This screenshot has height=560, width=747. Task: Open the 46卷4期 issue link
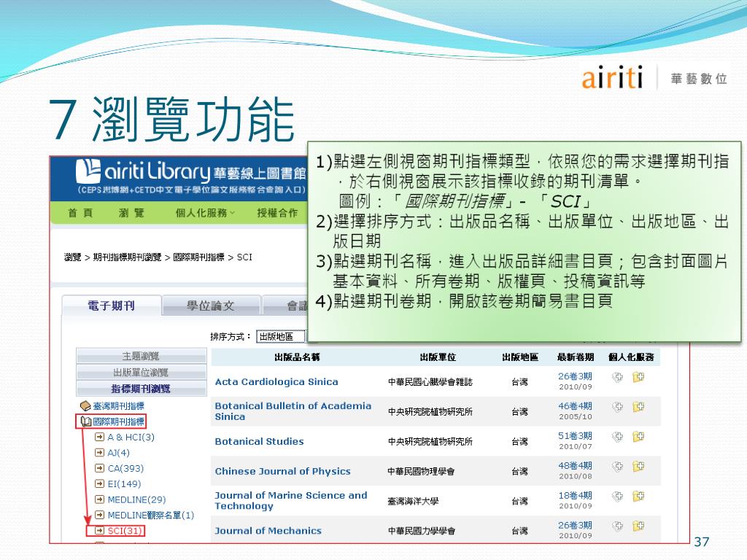point(575,406)
